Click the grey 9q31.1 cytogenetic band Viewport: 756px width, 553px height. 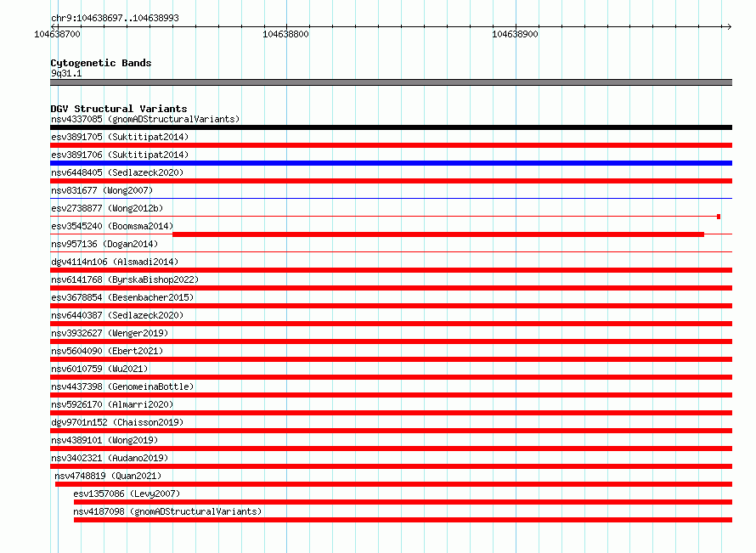pos(391,82)
